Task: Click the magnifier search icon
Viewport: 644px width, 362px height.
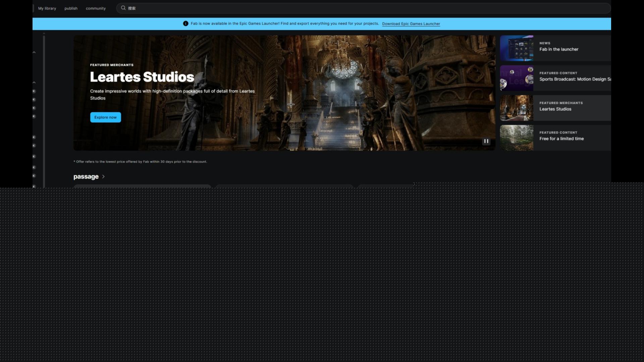Action: click(x=123, y=8)
